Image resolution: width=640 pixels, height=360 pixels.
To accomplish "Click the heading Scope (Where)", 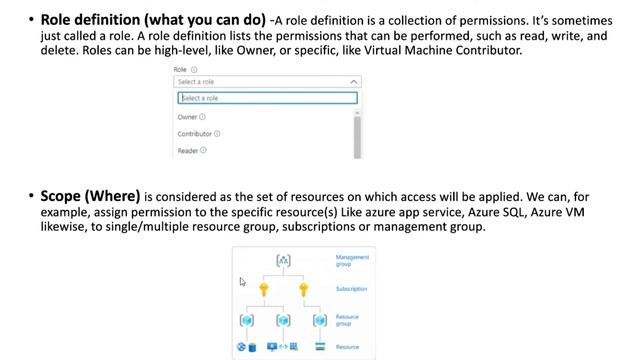I will point(90,196).
